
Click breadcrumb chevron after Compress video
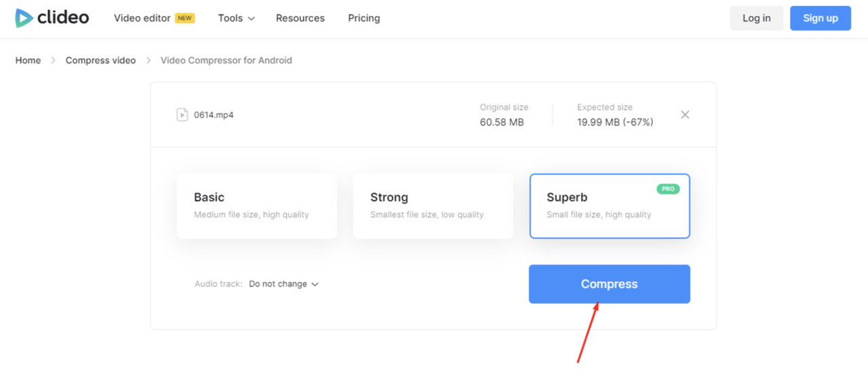[x=148, y=60]
